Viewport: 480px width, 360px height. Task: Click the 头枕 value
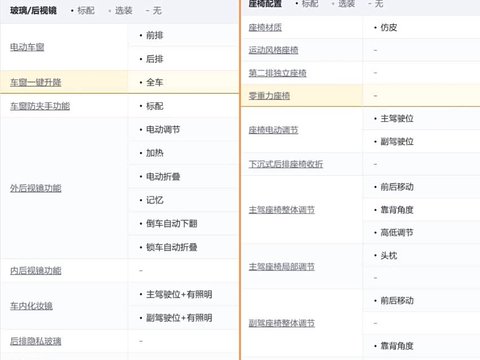pyautogui.click(x=389, y=256)
